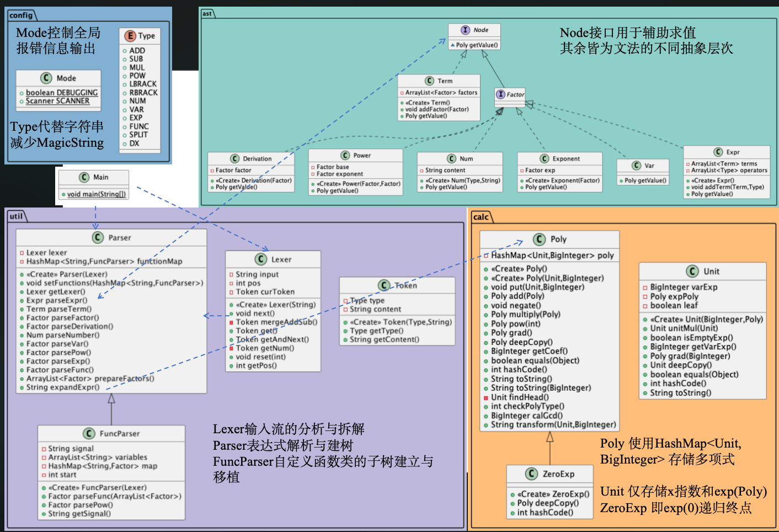Click the class icon of Main
This screenshot has height=532, width=779.
pos(84,177)
